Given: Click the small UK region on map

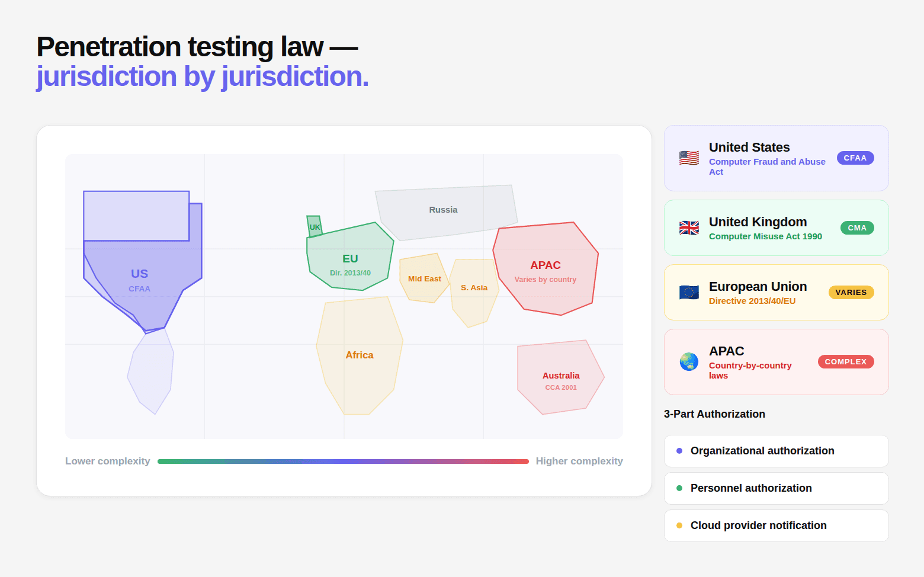Looking at the screenshot, I should (x=314, y=226).
